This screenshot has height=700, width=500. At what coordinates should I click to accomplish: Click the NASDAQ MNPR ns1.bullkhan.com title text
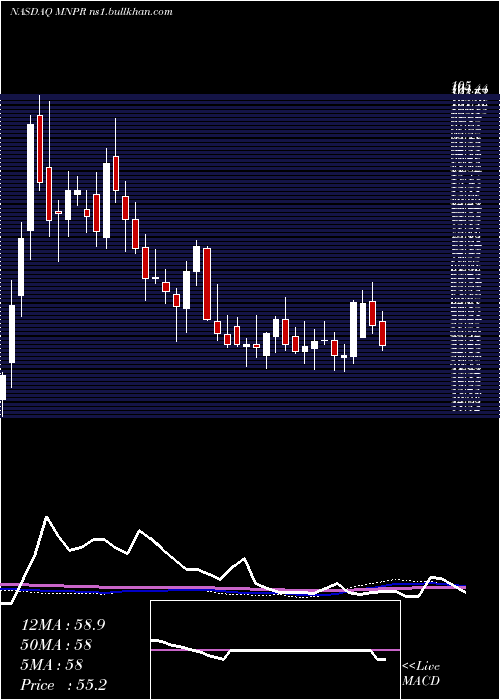(x=91, y=12)
